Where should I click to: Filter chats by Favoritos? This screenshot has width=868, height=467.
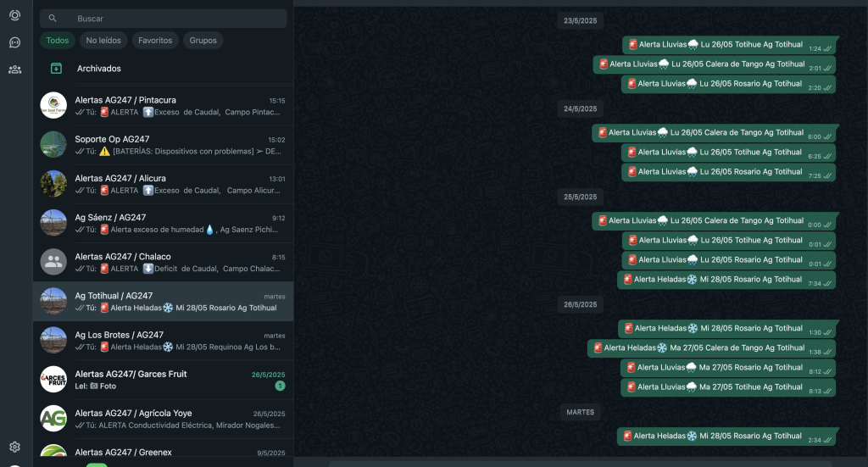[x=155, y=40]
